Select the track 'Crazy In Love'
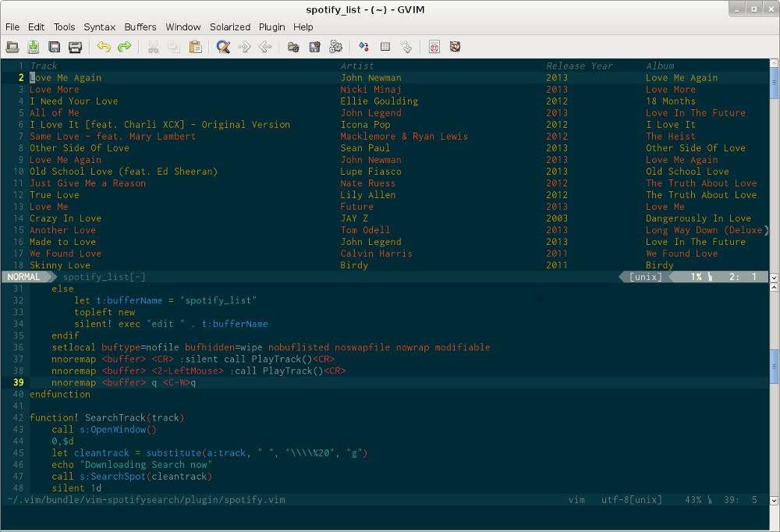 pos(66,218)
